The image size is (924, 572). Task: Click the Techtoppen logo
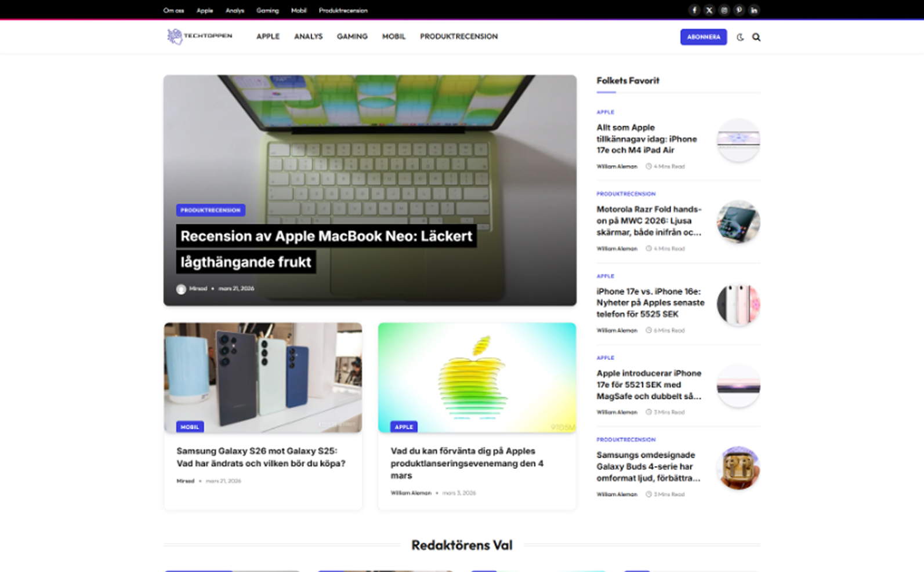pos(200,37)
